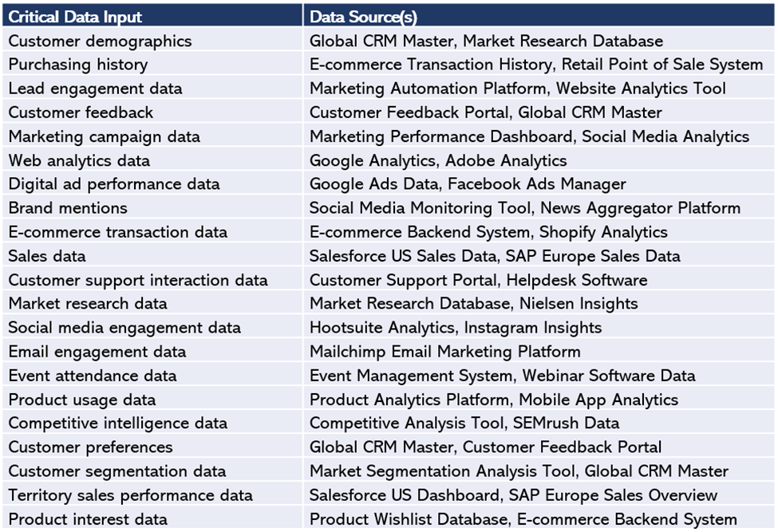Screen dimensions: 778x532
Task: Select the 'Customer demographics' cell
Action: coord(100,41)
